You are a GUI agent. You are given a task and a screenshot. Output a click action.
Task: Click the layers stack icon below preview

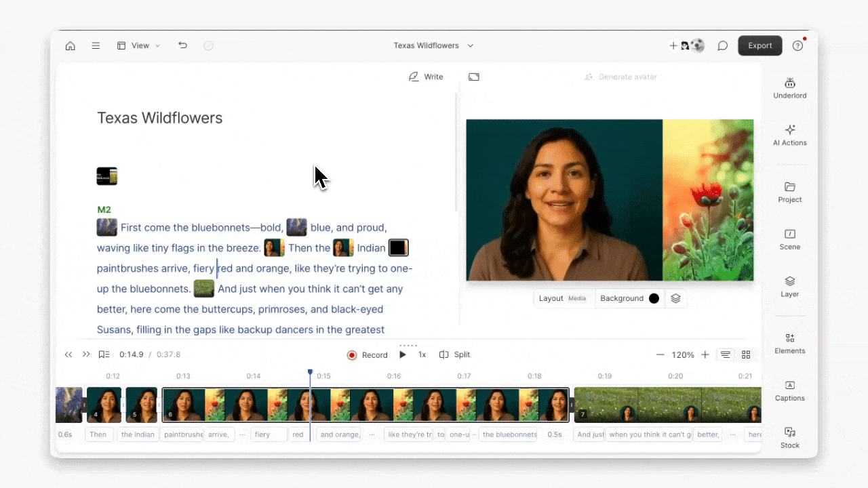coord(675,298)
